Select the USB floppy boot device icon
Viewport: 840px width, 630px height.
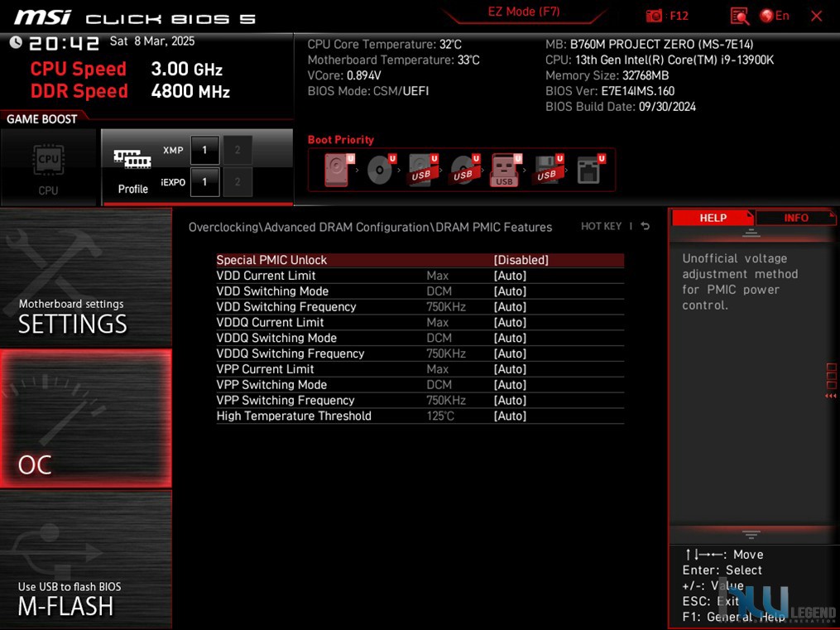(548, 170)
